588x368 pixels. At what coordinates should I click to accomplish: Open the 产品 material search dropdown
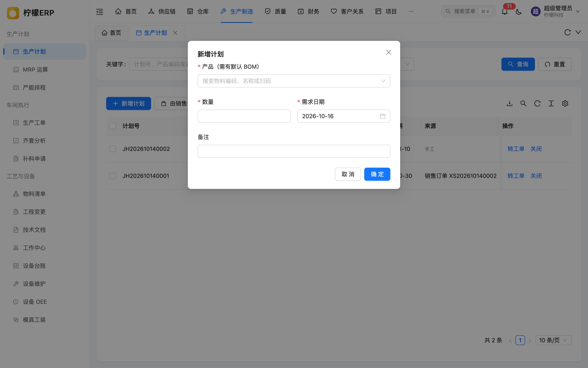tap(294, 81)
